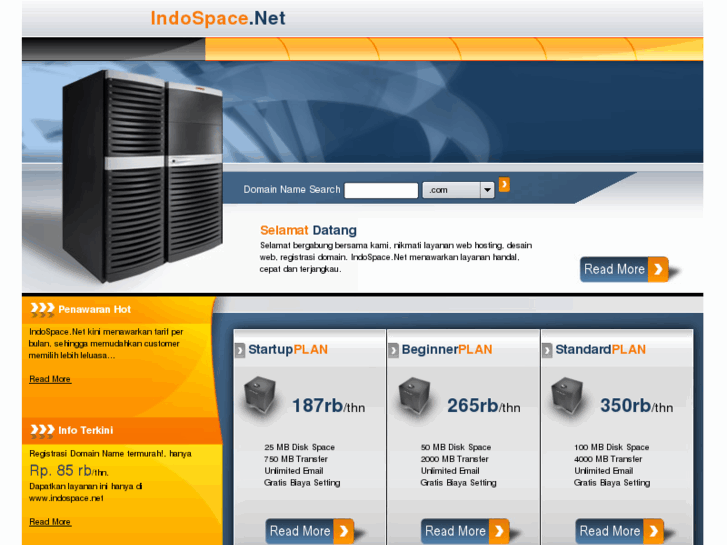Open Read More under Info Terkini
The image size is (727, 545).
pos(50,522)
